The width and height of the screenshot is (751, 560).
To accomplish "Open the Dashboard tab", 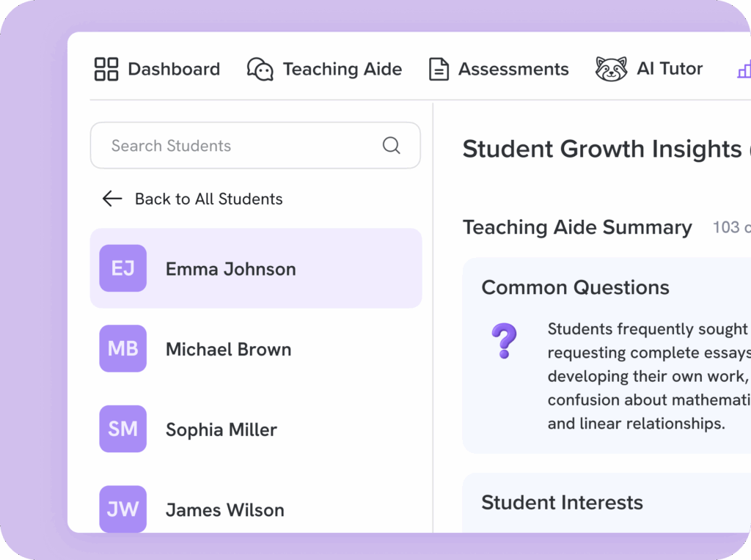I will click(x=173, y=69).
